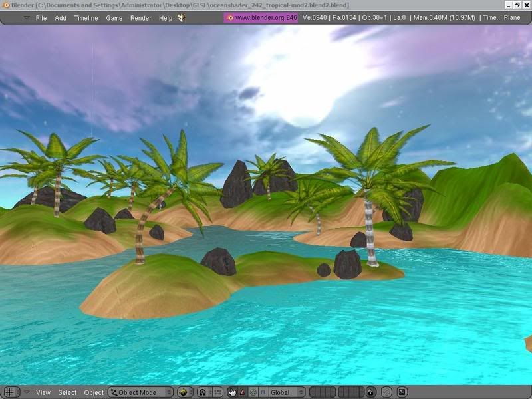This screenshot has height=399, width=532.
Task: Open the Render menu
Action: click(140, 18)
